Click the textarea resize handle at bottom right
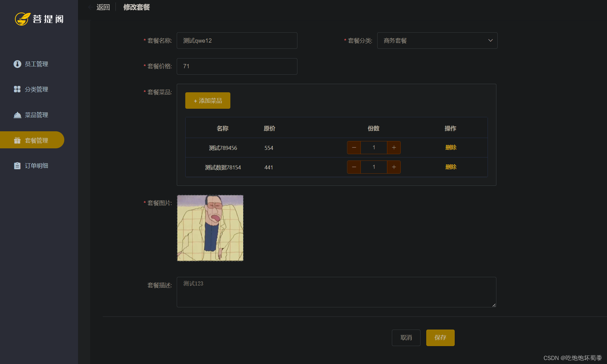Screen dimensions: 607x364 [494, 306]
